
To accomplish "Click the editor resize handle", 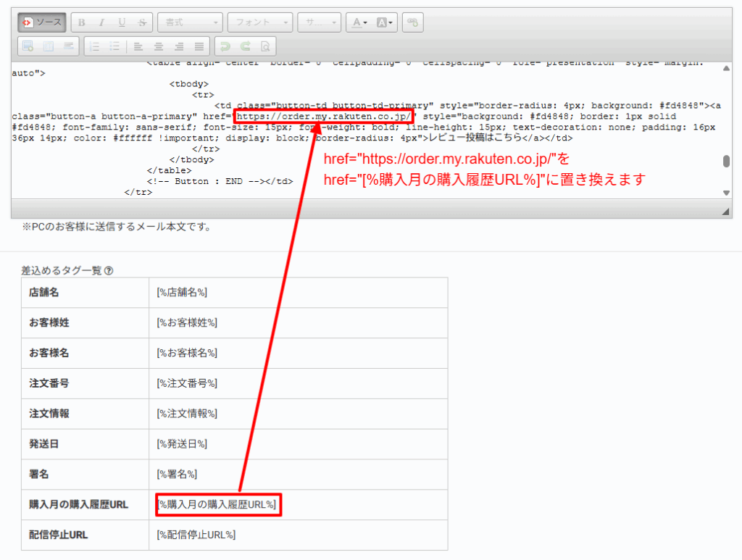I will tap(726, 212).
